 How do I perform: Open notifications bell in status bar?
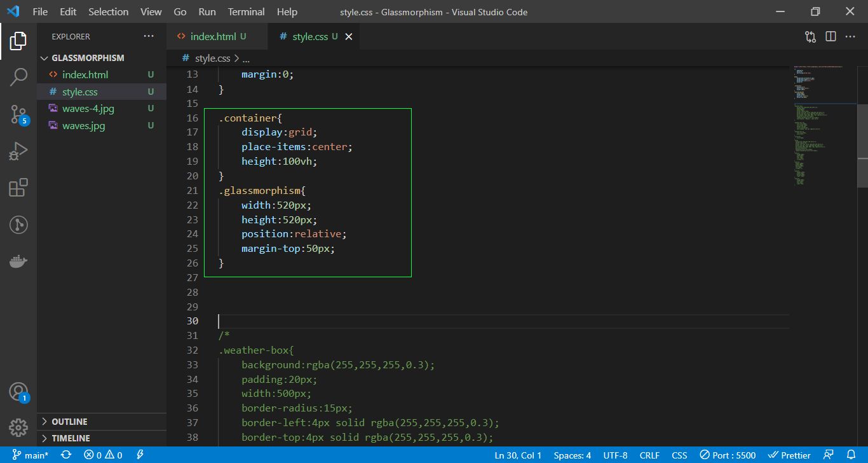click(853, 455)
